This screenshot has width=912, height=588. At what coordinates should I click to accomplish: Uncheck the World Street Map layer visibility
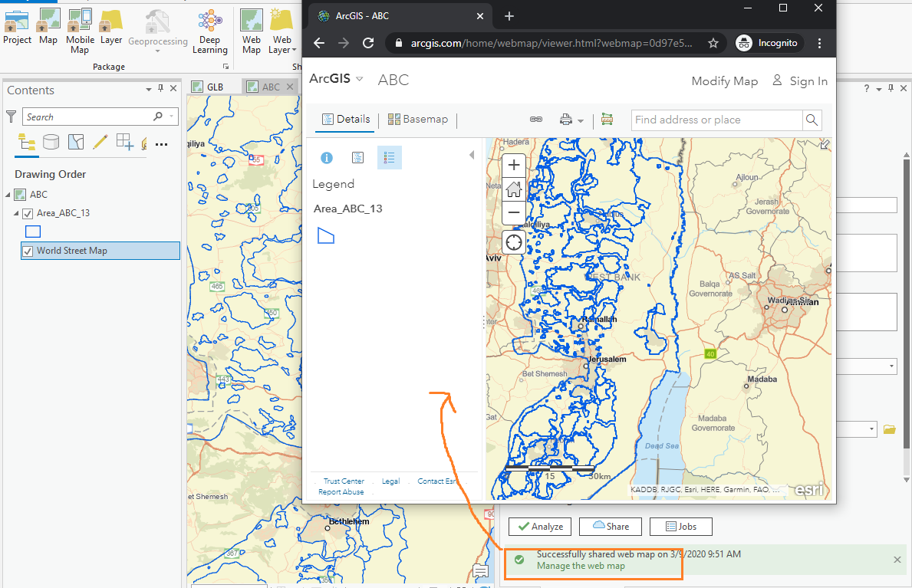pyautogui.click(x=28, y=251)
